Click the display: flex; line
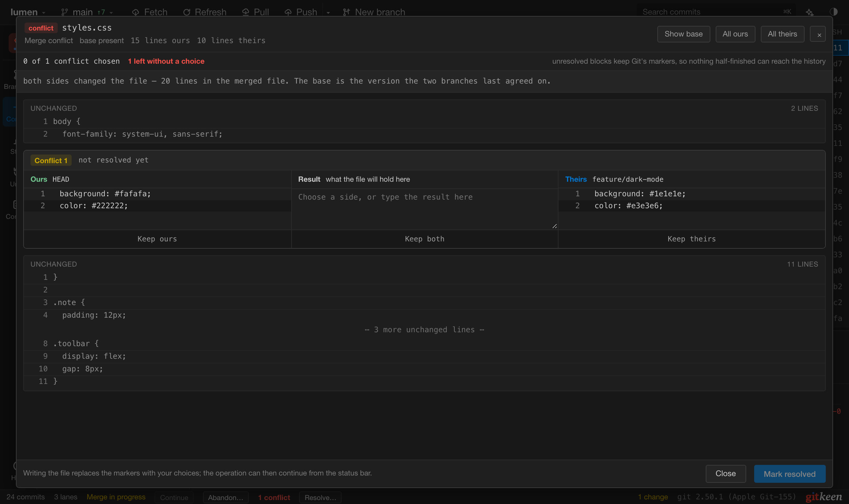 (424, 356)
